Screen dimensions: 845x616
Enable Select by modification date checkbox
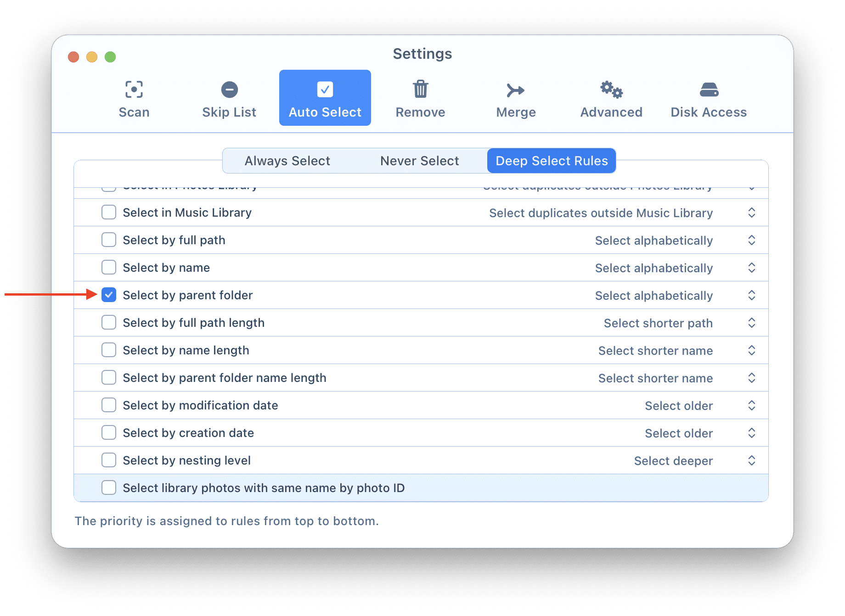[109, 405]
